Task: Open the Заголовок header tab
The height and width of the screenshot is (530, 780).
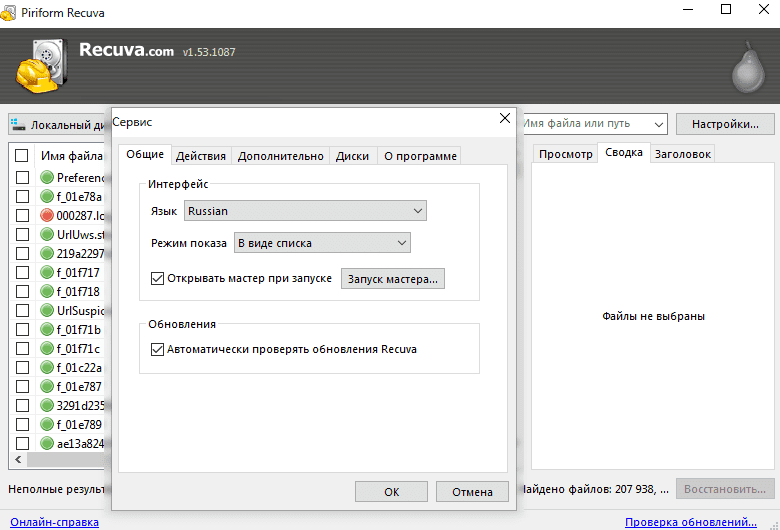Action: point(682,154)
